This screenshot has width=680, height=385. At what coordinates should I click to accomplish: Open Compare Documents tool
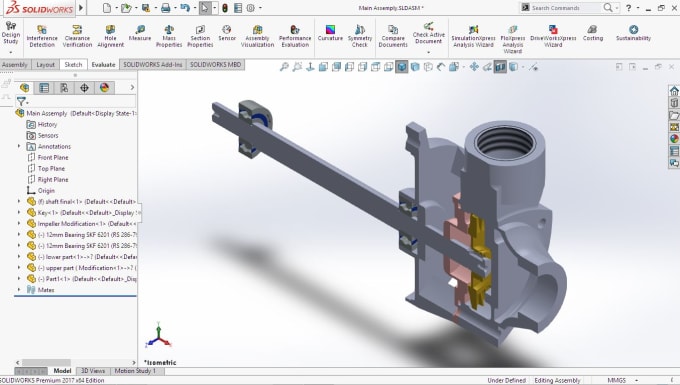393,36
